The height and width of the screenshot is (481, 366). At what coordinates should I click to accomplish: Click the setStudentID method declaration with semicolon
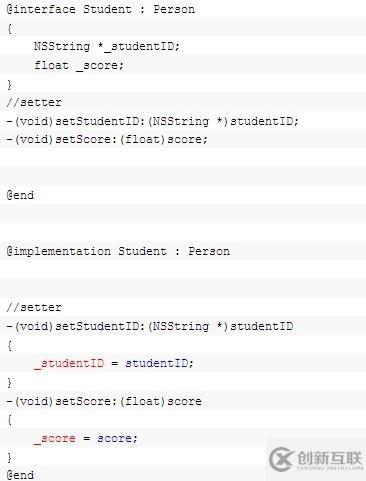tap(152, 121)
